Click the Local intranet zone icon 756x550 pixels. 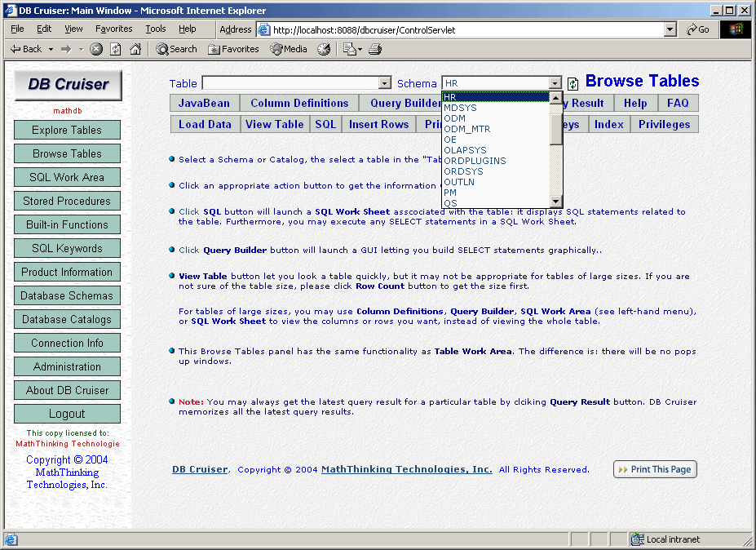(638, 539)
